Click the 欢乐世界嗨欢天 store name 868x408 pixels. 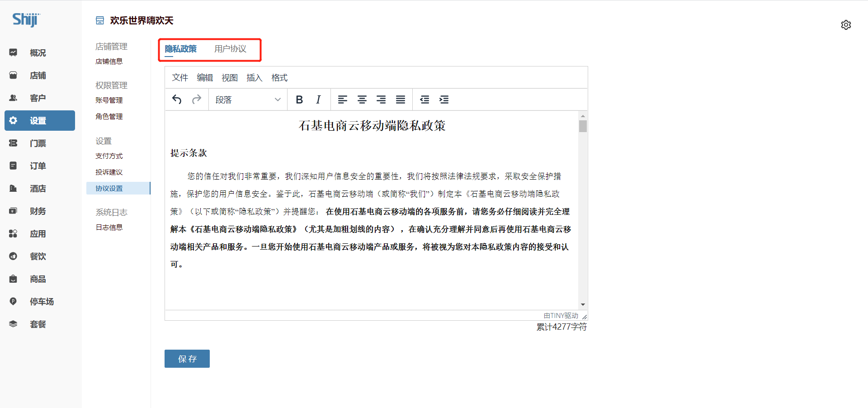pyautogui.click(x=142, y=20)
